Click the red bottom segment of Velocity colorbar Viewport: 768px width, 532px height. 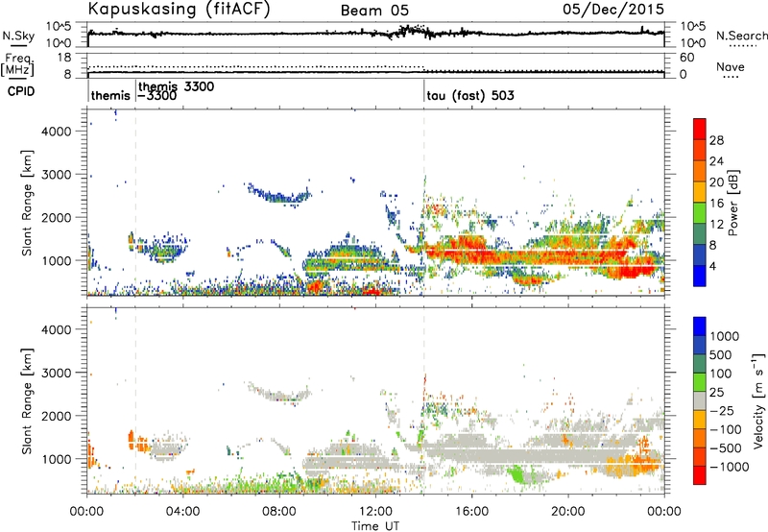700,475
